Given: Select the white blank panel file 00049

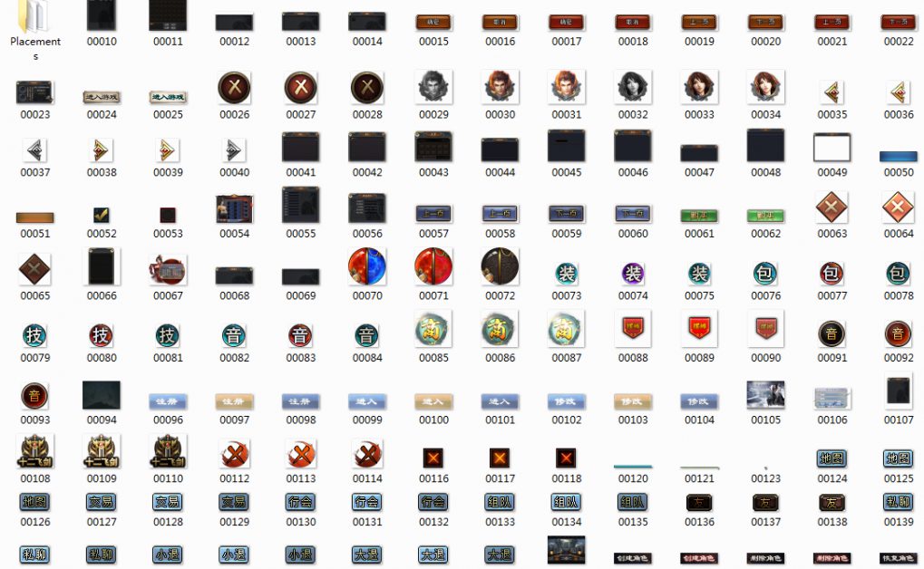Looking at the screenshot, I should 832,148.
